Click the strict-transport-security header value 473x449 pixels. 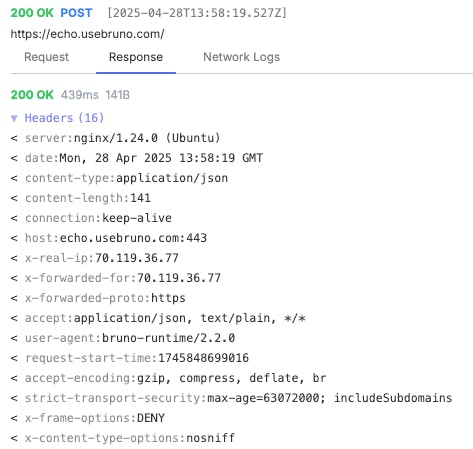point(330,398)
